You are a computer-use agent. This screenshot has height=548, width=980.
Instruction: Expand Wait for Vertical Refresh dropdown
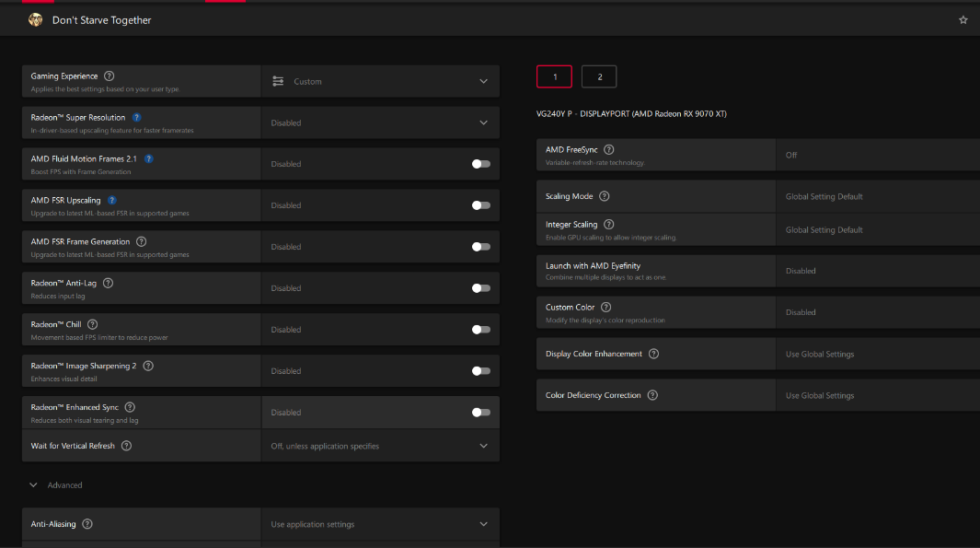380,446
